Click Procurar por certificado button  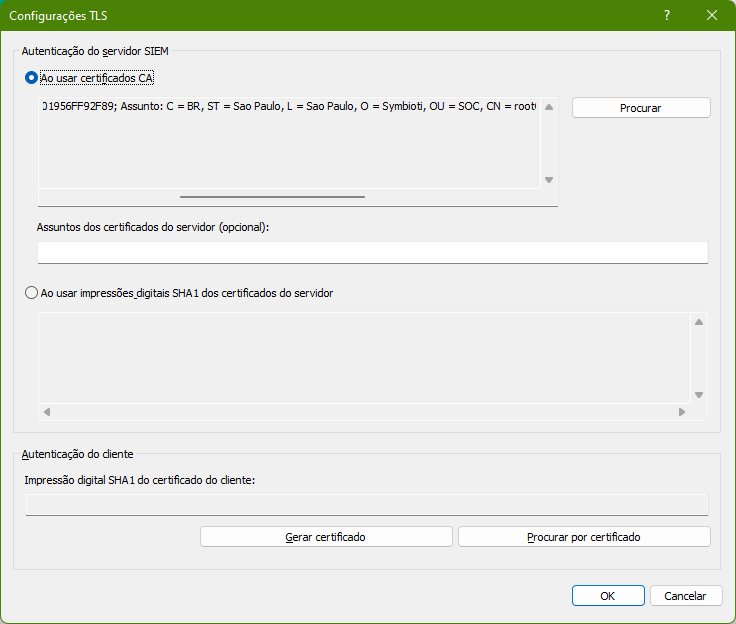pyautogui.click(x=584, y=537)
